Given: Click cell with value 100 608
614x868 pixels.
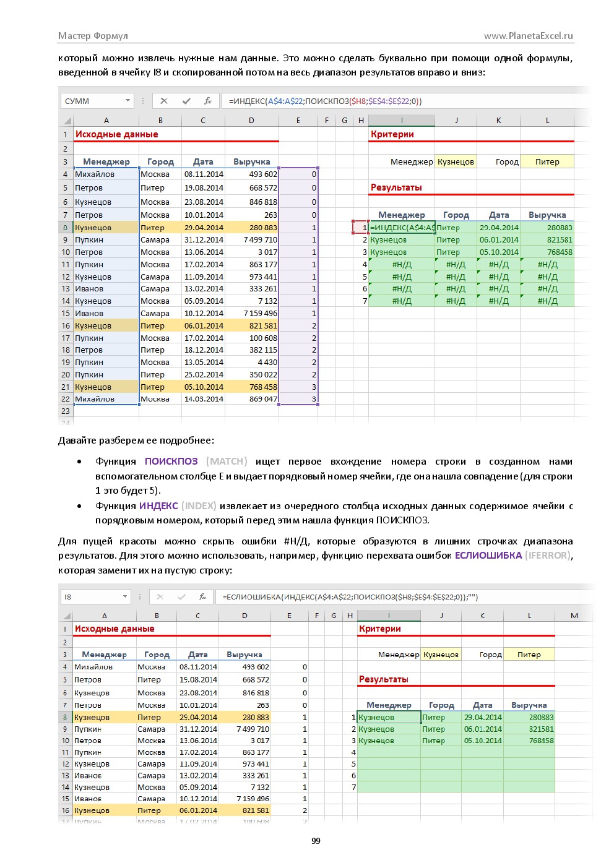Looking at the screenshot, I should (252, 338).
